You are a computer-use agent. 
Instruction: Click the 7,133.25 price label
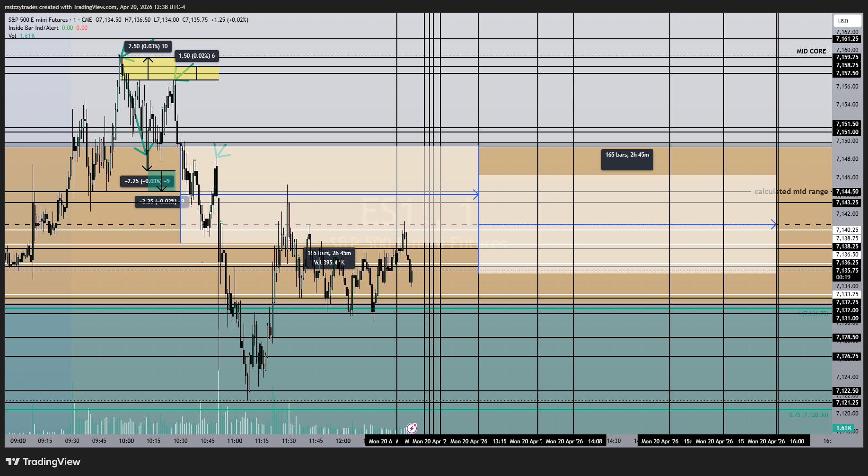pos(847,294)
